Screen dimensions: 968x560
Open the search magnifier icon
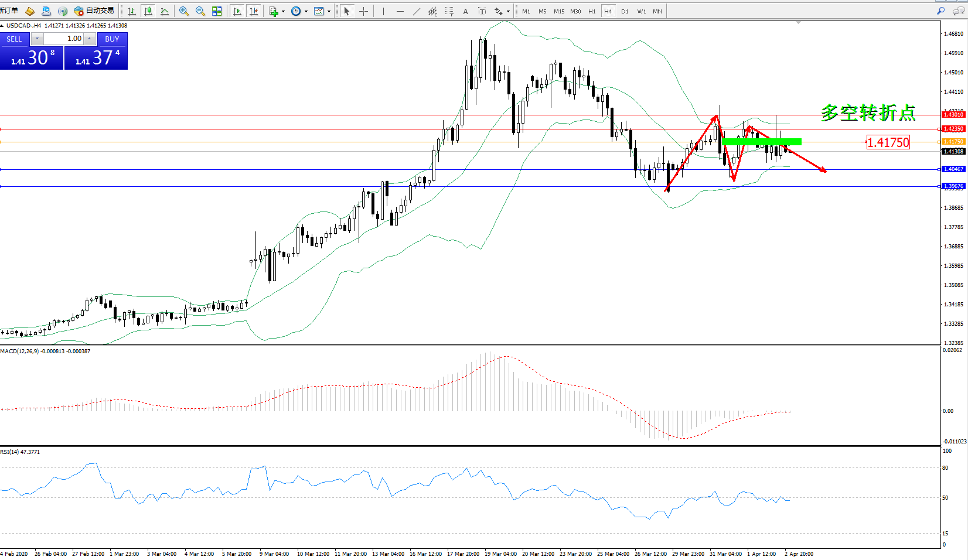(x=940, y=11)
